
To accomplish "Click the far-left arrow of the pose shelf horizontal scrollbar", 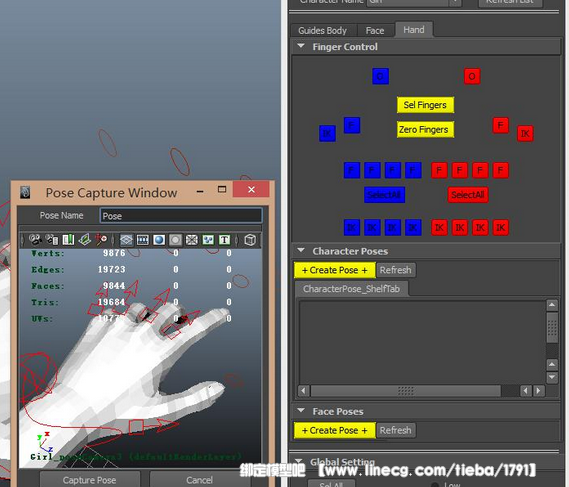I will point(304,391).
